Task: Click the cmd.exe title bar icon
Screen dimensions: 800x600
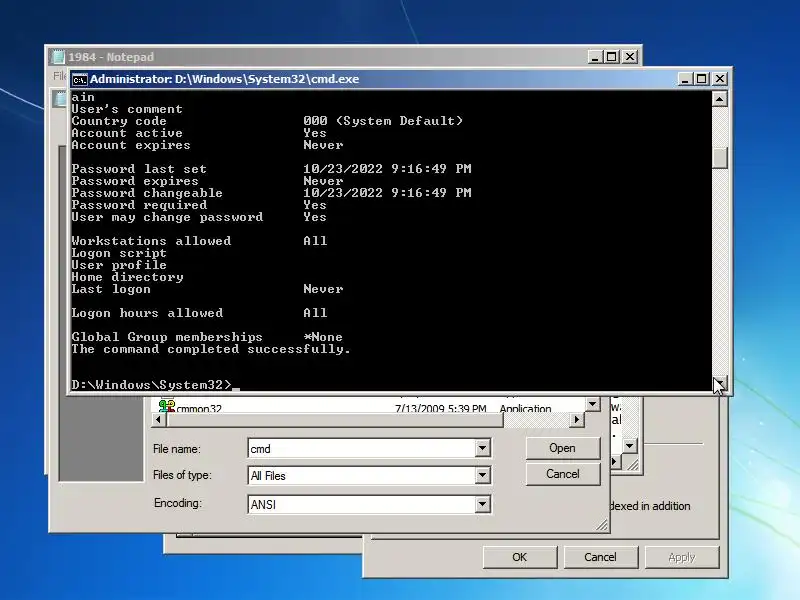Action: point(79,80)
